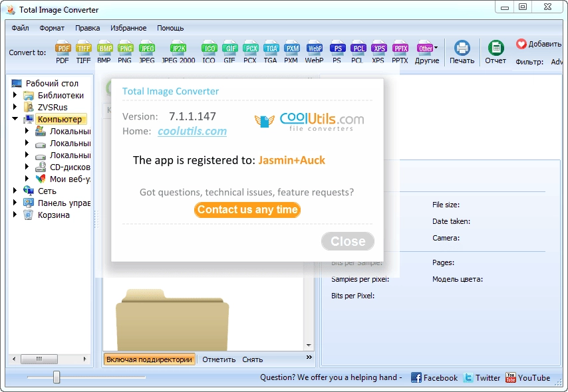Open the Отчет report tool
This screenshot has height=392, width=568.
coord(496,52)
